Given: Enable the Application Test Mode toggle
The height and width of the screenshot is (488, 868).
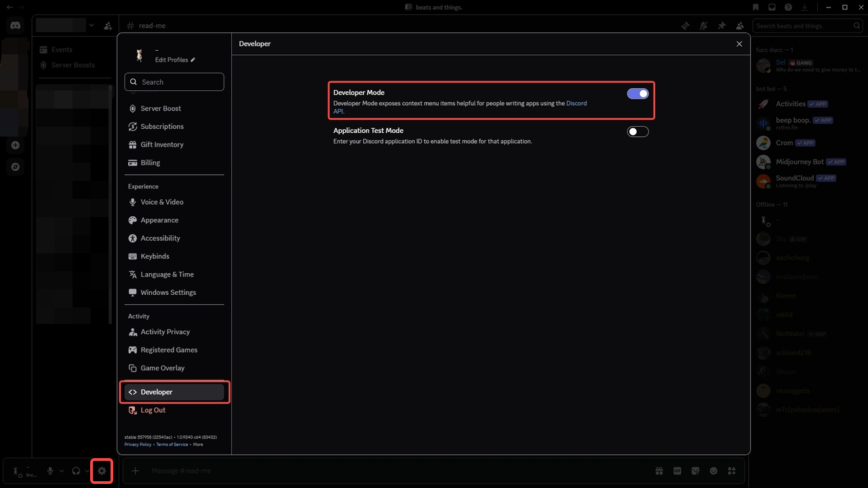Looking at the screenshot, I should [638, 131].
